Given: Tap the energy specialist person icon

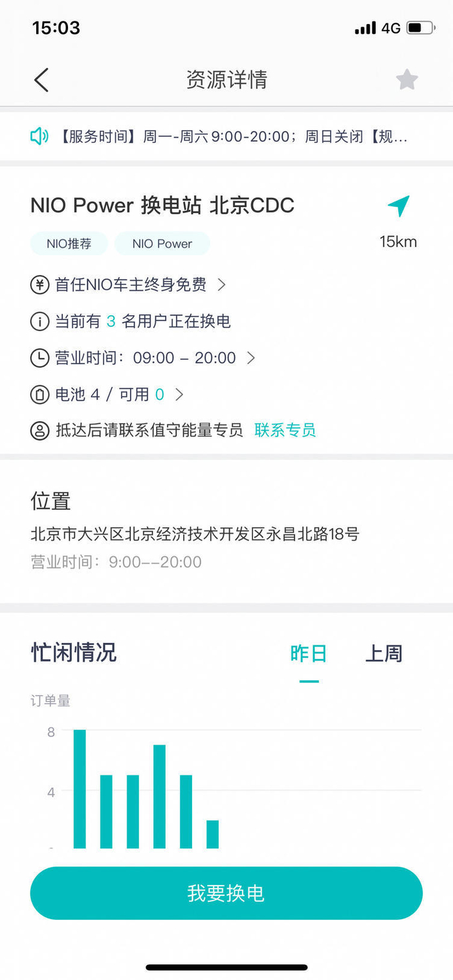Looking at the screenshot, I should [x=39, y=430].
